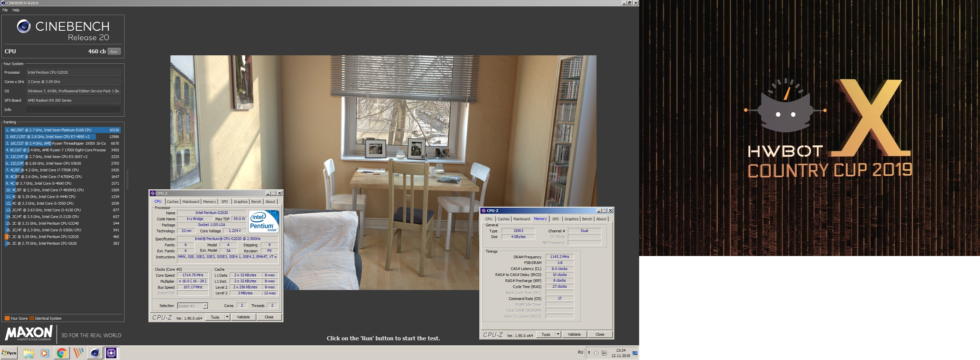Image resolution: width=980 pixels, height=360 pixels.
Task: Select ranking row Intel Core i5-5300U CPU
Action: point(62,230)
